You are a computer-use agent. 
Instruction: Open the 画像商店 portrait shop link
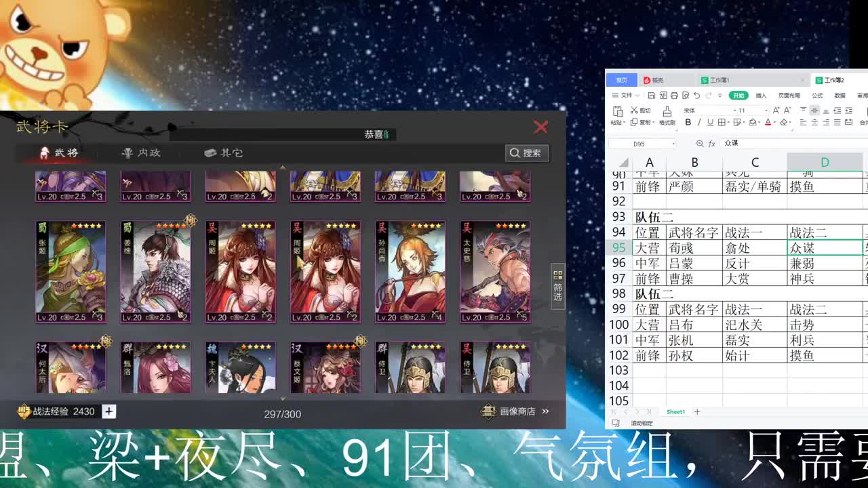[515, 411]
